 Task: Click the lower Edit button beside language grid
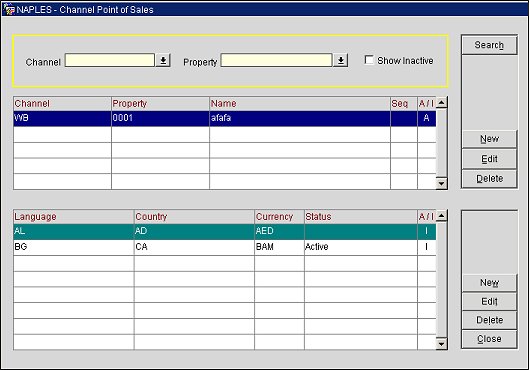pyautogui.click(x=489, y=301)
